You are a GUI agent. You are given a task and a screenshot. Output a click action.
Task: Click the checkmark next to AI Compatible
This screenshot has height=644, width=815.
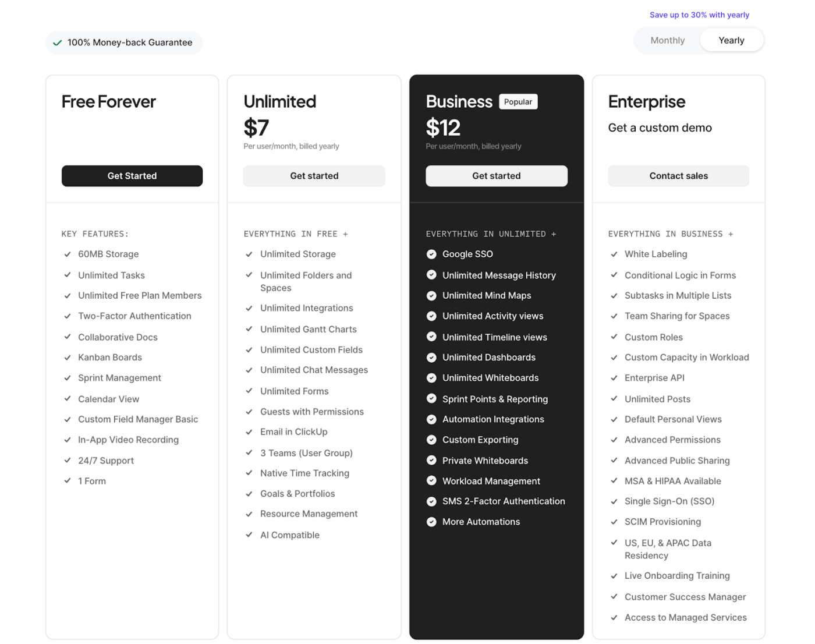(x=249, y=535)
